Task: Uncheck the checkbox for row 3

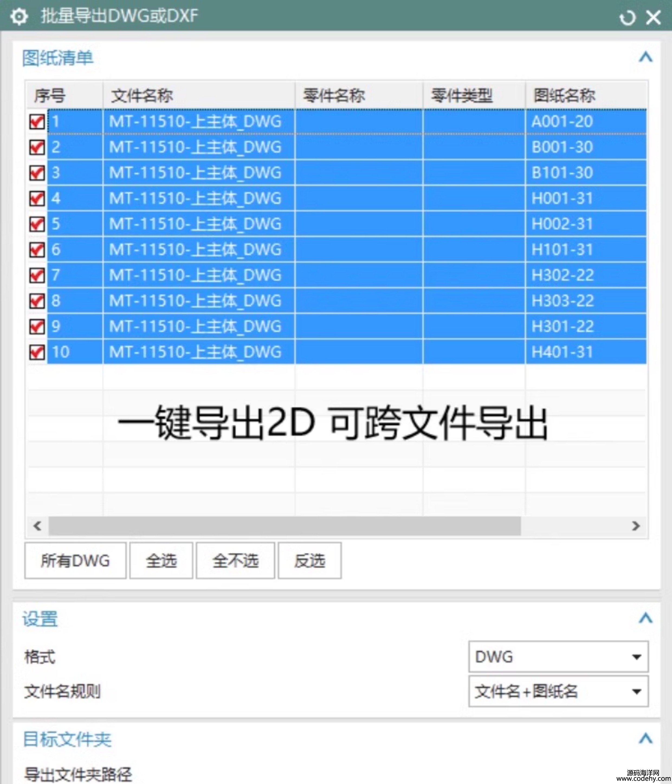Action: point(37,173)
